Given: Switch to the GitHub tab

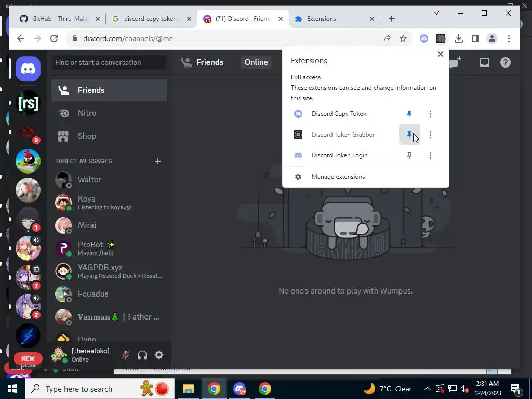Looking at the screenshot, I should click(59, 19).
